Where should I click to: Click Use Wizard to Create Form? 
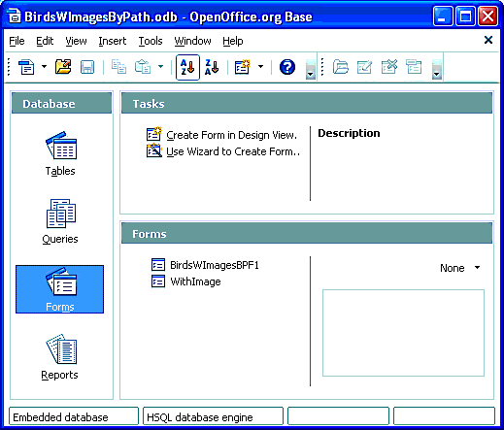[x=223, y=151]
